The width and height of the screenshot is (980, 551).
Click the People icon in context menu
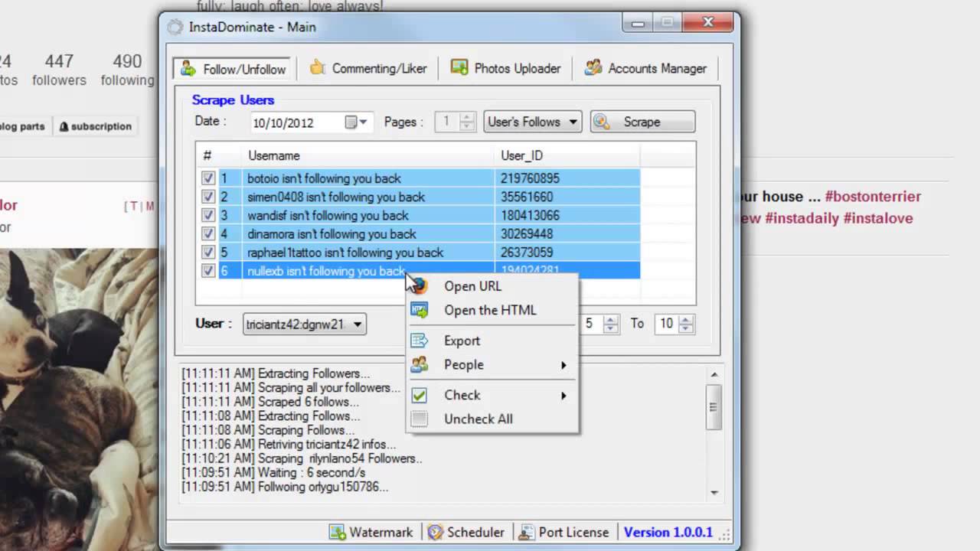[x=420, y=365]
